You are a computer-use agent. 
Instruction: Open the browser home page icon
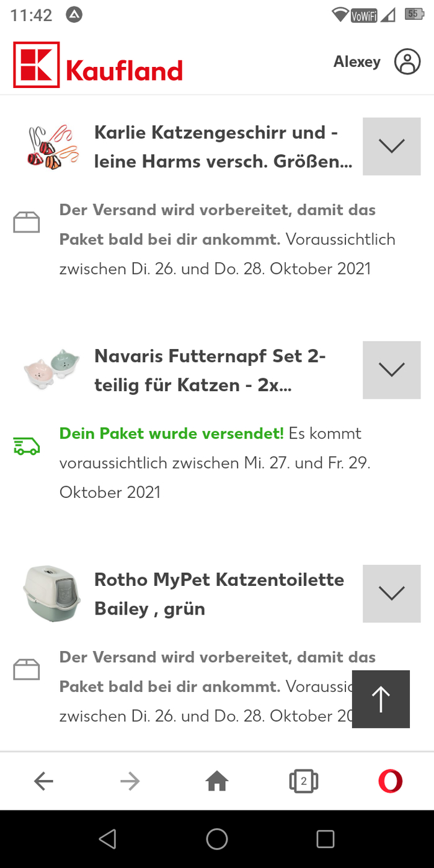(217, 782)
